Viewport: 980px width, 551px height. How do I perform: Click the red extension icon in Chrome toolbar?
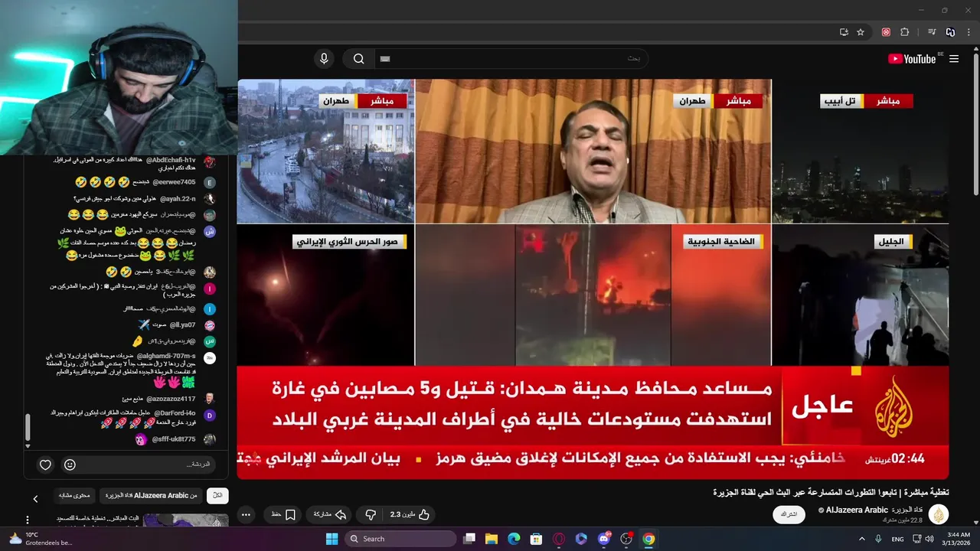tap(886, 32)
